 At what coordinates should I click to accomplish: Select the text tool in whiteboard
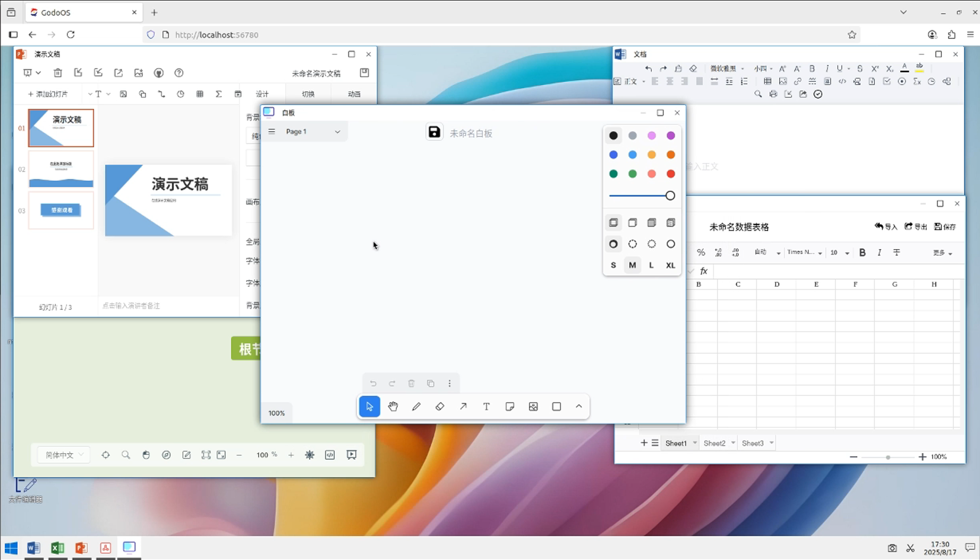point(487,406)
